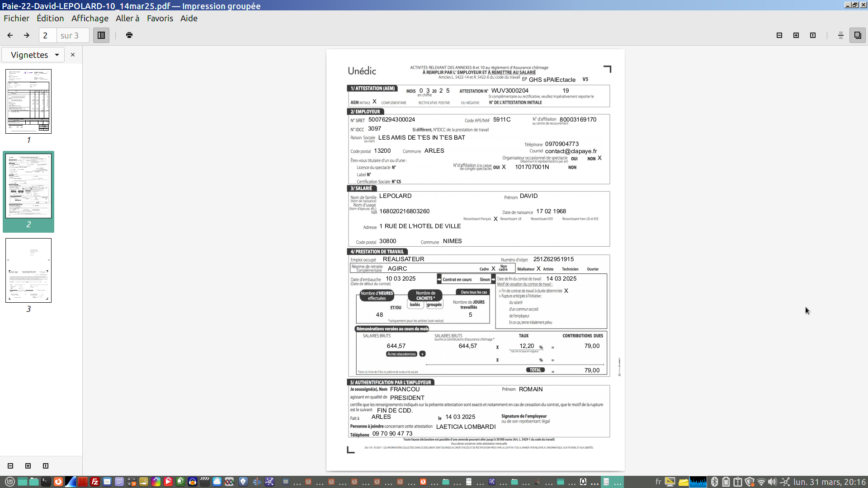Close the Vignettes side panel
This screenshot has height=488, width=868.
point(73,55)
